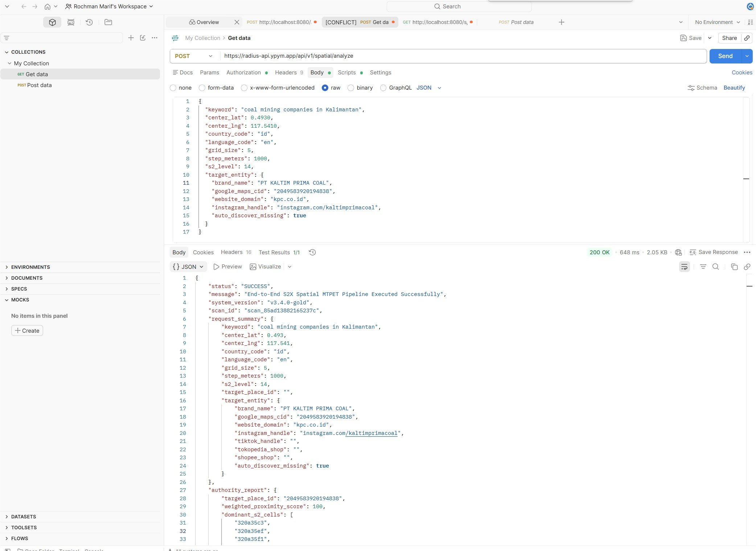756x551 pixels.
Task: Select x-www-form-urlencoded radio option
Action: click(x=244, y=88)
